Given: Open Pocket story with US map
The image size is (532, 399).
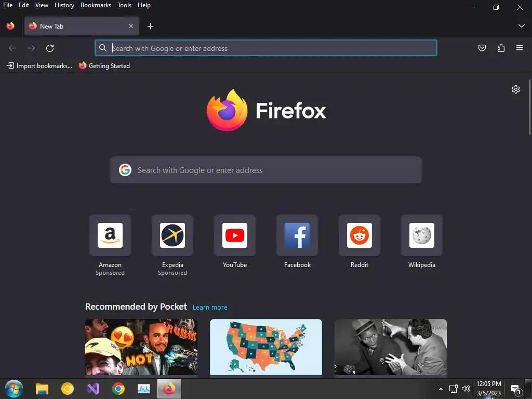Looking at the screenshot, I should click(x=266, y=347).
